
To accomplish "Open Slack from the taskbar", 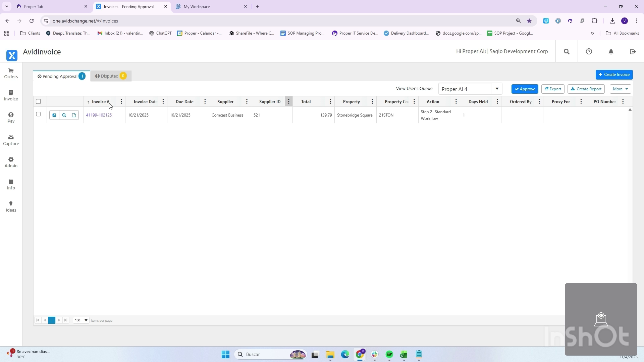I will tap(375, 355).
